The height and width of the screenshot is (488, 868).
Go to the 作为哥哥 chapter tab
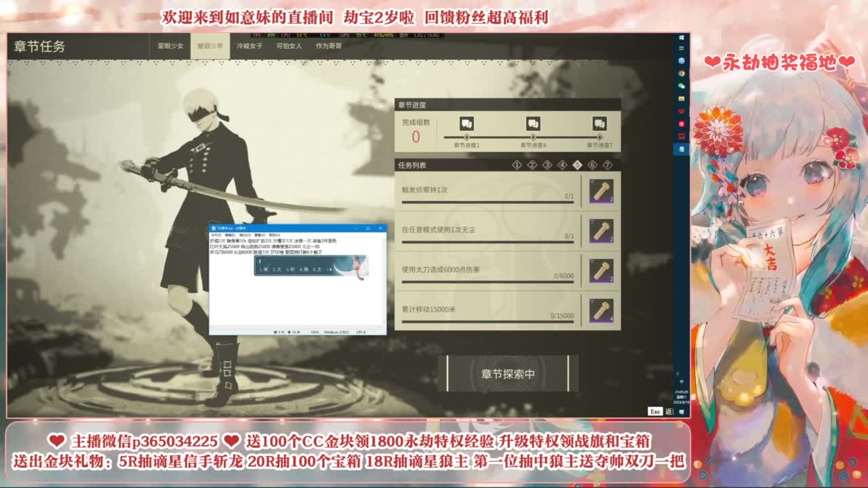pos(329,46)
